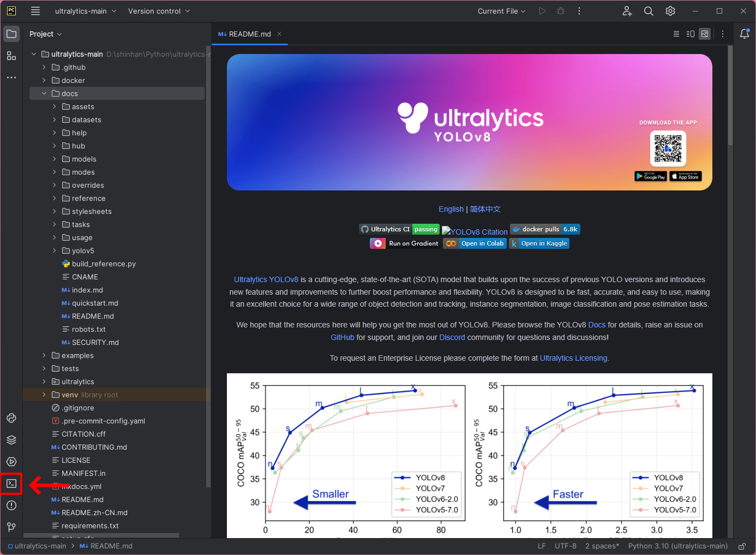Close the README.md editor tab
This screenshot has height=555, width=756.
pyautogui.click(x=279, y=34)
